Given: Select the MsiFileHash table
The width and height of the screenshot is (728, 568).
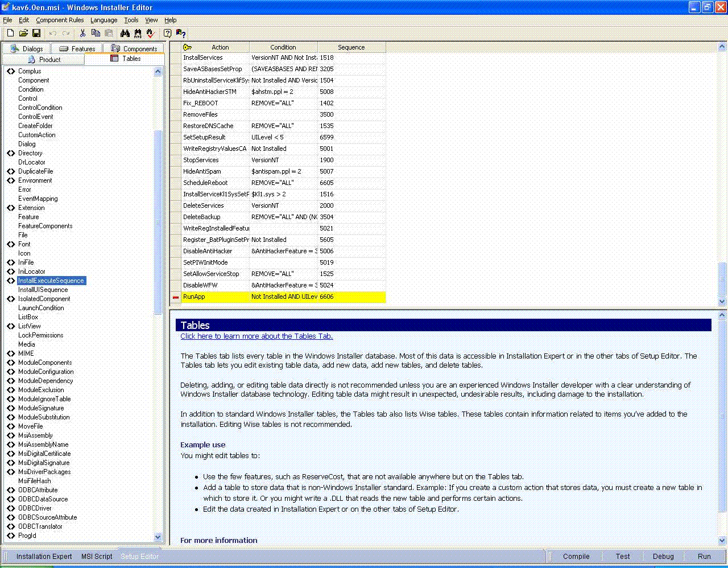Looking at the screenshot, I should coord(34,481).
